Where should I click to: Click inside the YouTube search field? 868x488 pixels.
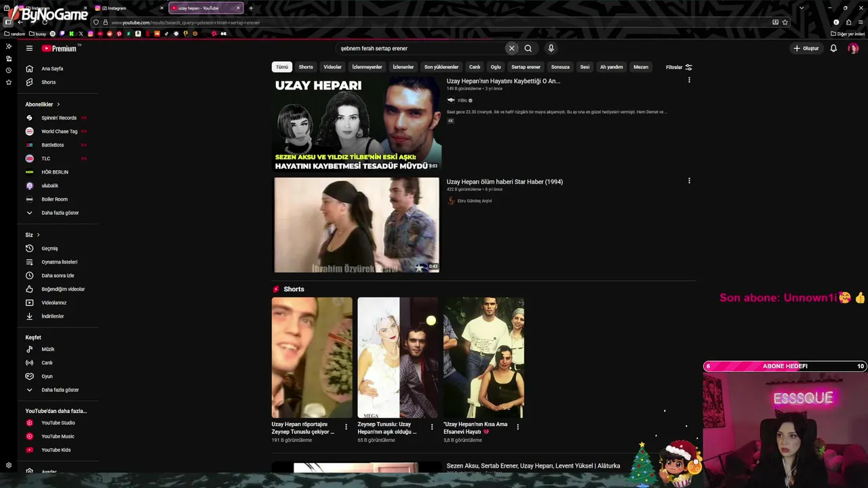tap(420, 48)
